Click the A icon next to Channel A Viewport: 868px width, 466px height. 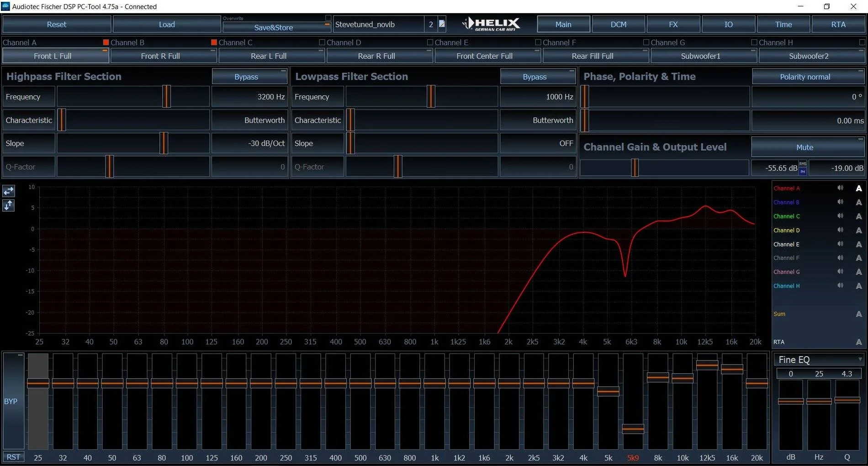pos(859,188)
